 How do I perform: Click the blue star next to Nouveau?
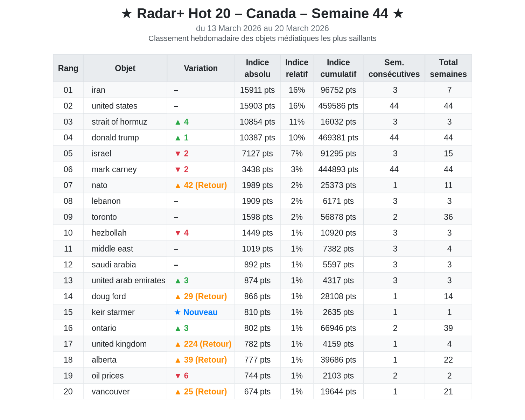point(177,312)
